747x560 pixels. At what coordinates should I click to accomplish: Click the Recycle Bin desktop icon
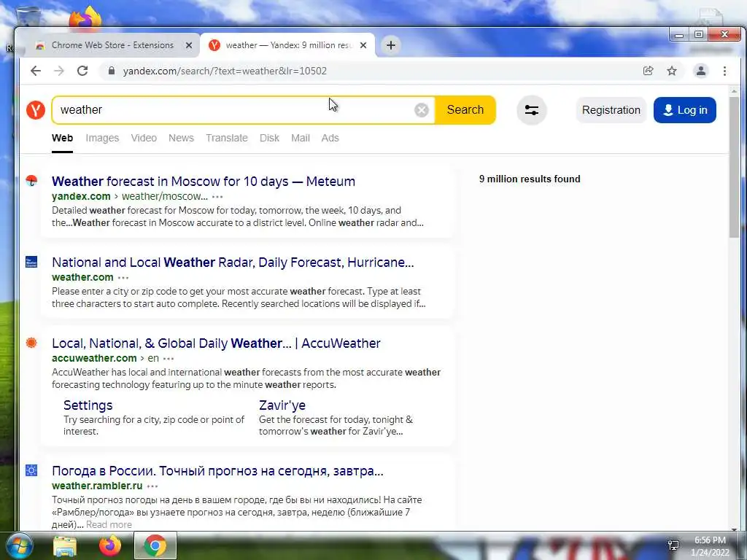[x=28, y=16]
